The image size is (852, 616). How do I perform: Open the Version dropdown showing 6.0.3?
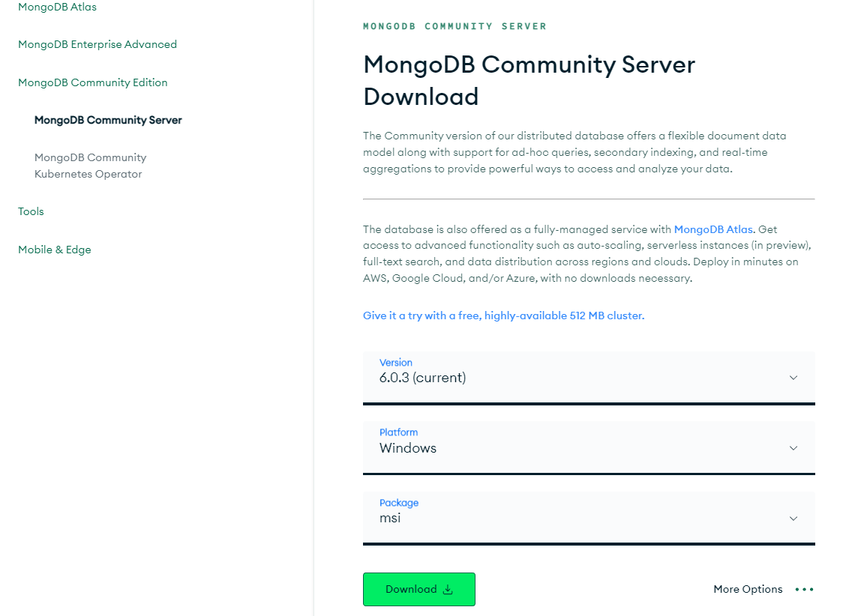[x=589, y=378]
